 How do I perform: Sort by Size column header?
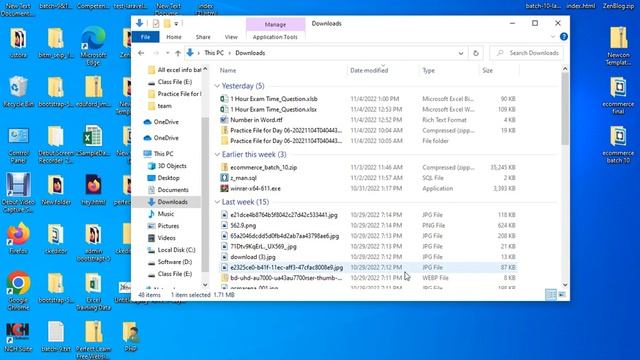[499, 70]
